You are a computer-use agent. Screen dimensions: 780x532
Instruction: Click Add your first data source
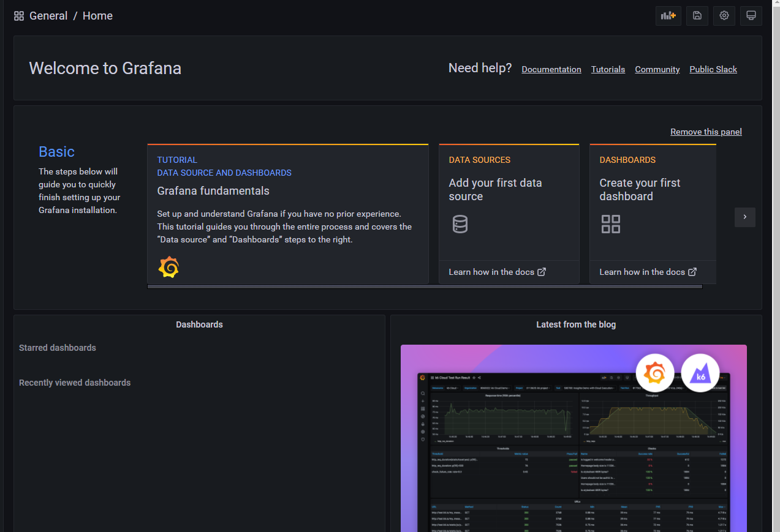pos(495,190)
